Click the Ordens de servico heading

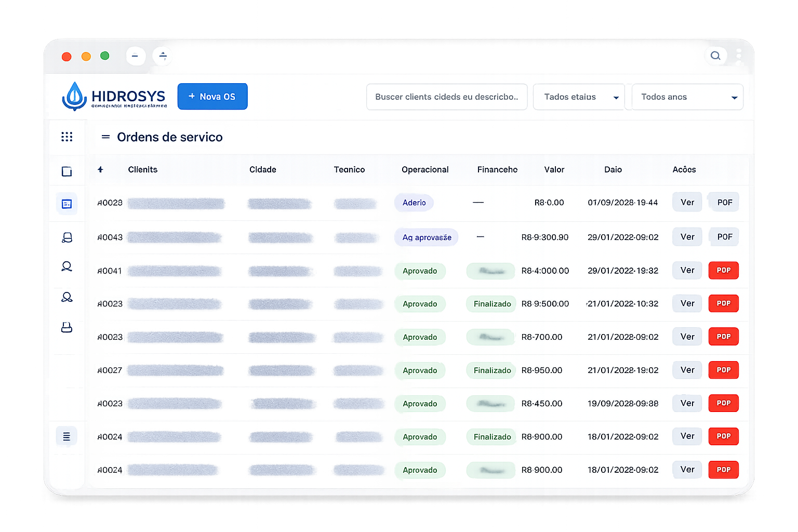coord(170,137)
